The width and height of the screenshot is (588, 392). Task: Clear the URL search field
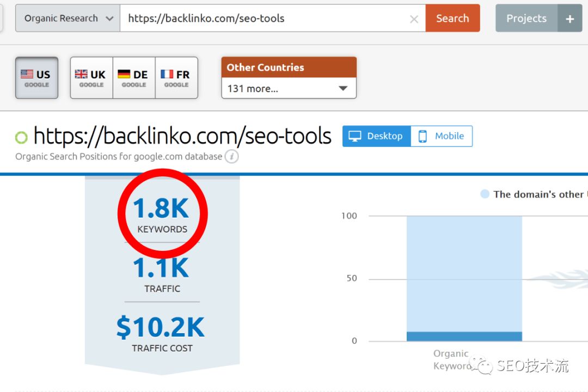click(414, 19)
